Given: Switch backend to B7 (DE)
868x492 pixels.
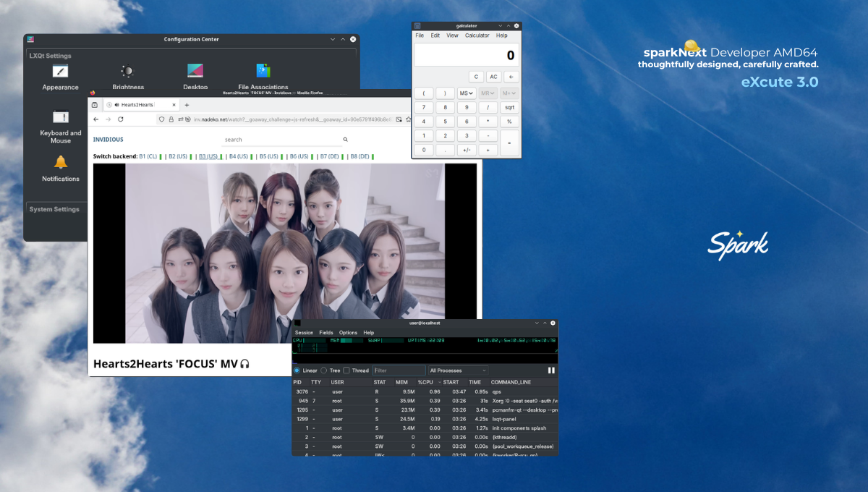Looking at the screenshot, I should (x=329, y=156).
